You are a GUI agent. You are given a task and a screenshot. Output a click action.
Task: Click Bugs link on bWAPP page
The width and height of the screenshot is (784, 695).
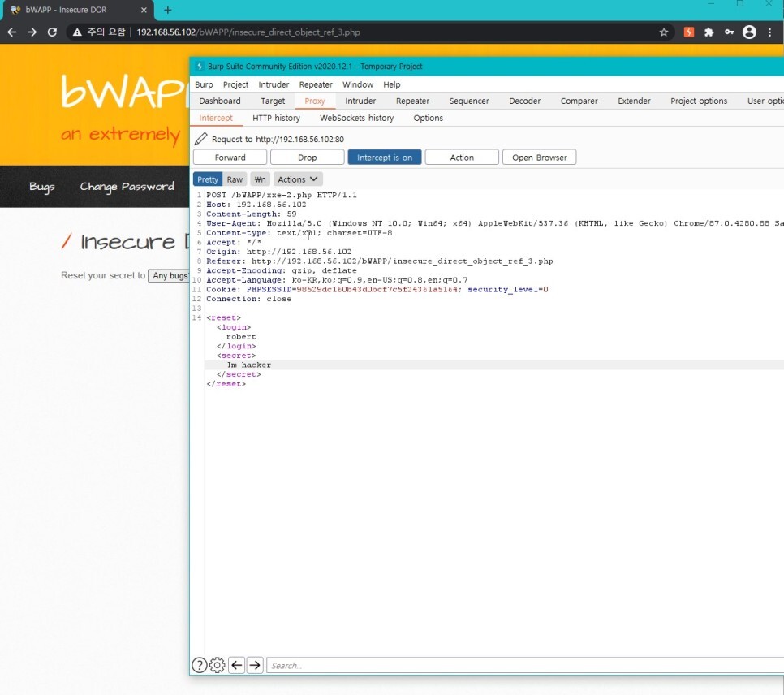click(x=42, y=187)
